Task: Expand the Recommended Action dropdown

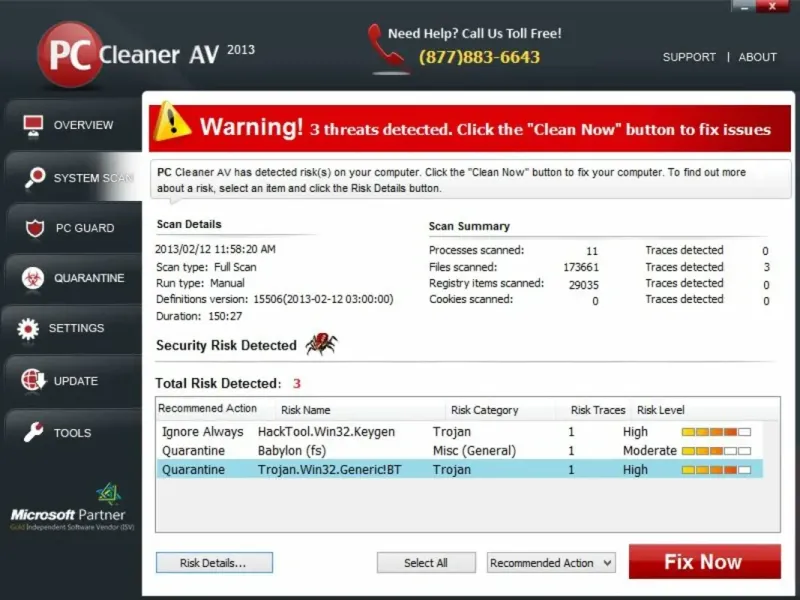Action: tap(551, 563)
